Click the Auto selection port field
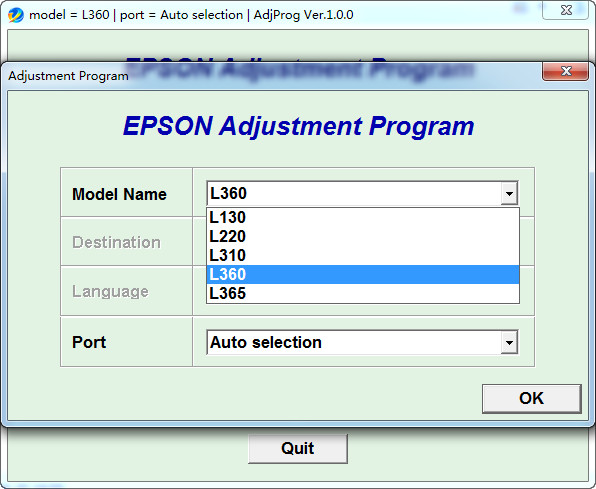The image size is (596, 489). click(x=362, y=342)
